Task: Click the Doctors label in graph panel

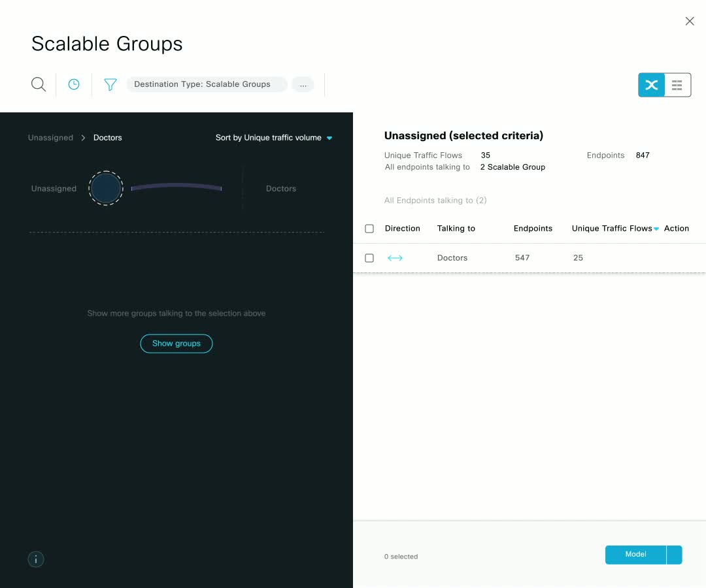Action: tap(281, 189)
